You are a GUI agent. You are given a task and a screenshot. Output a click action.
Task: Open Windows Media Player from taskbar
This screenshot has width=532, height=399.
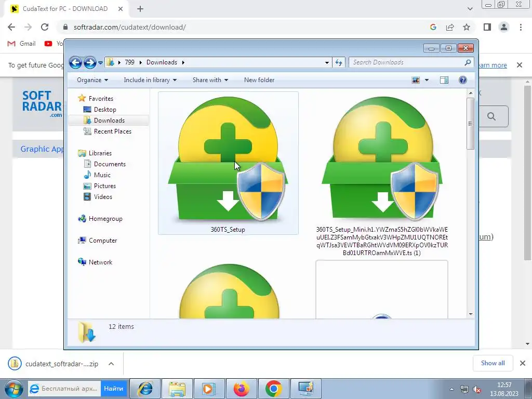pyautogui.click(x=209, y=389)
